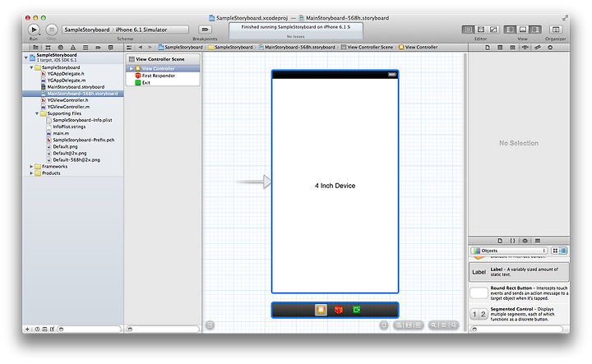Click SampleStoryboard folder in jump bar
This screenshot has height=364, width=592.
pos(230,48)
